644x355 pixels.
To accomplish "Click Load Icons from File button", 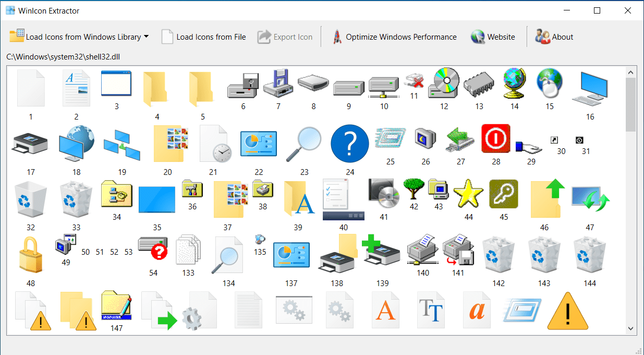I will [204, 37].
